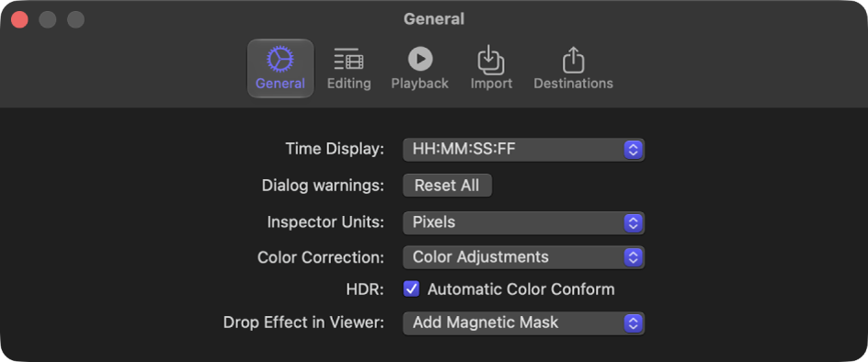Show the Destinations share preferences
This screenshot has width=868, height=362.
pos(573,68)
